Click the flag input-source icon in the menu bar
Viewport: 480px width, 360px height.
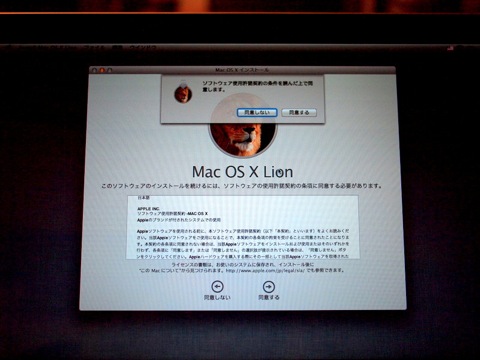(x=451, y=48)
